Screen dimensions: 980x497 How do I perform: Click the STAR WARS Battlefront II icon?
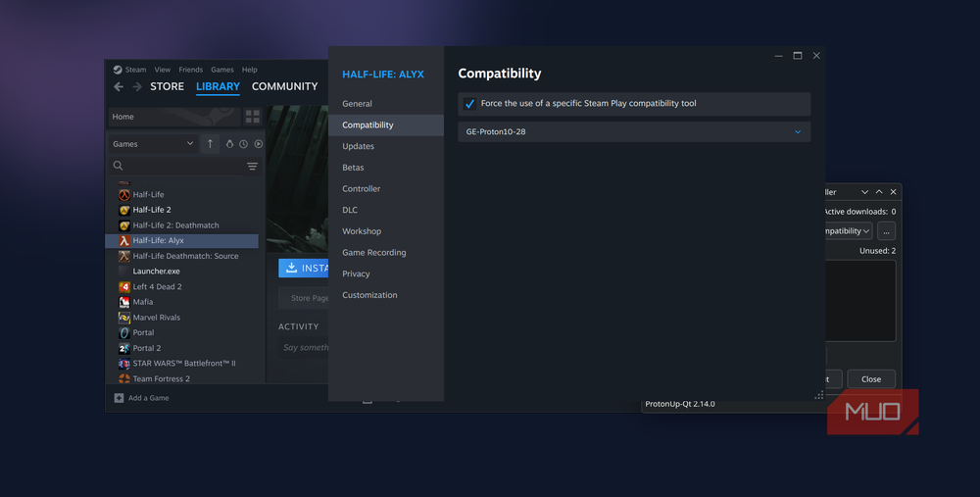124,364
